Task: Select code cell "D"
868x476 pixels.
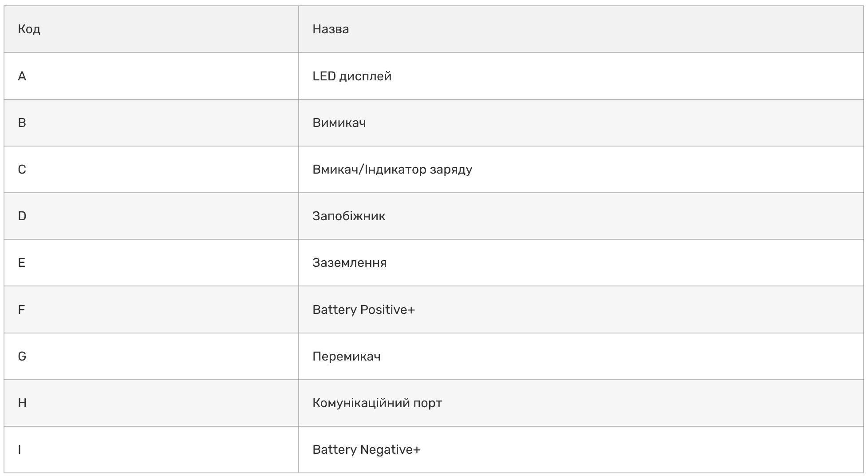Action: point(22,216)
